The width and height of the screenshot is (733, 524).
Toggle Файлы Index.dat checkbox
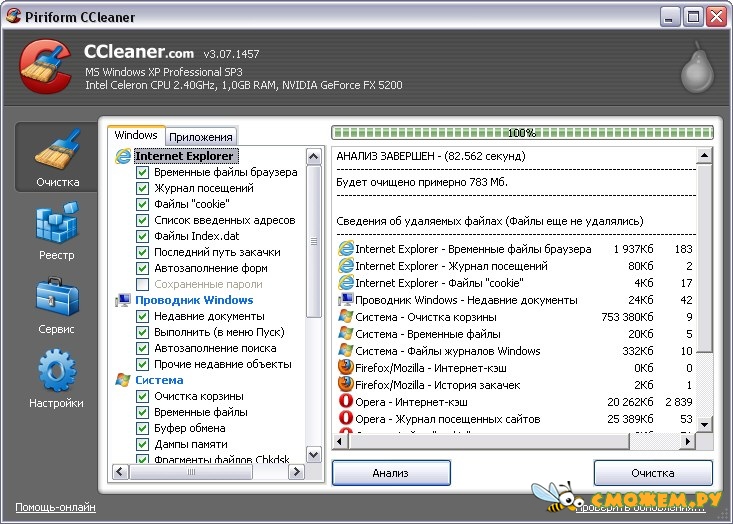pos(143,236)
